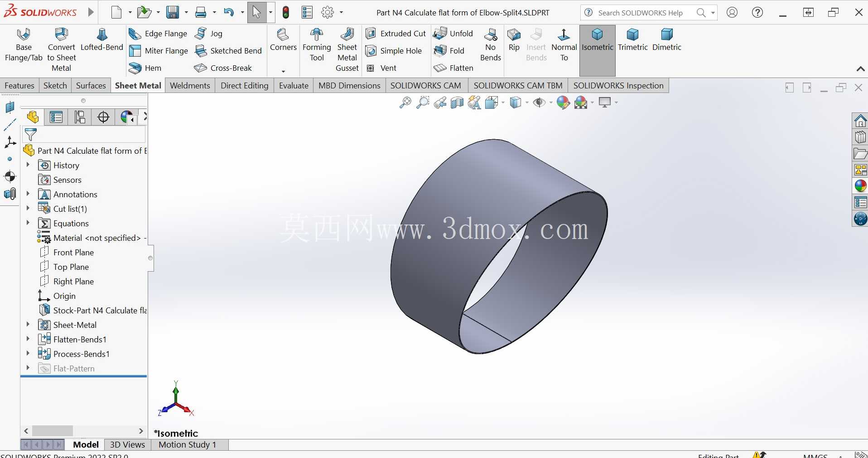Open the Evaluate tab
Screen dimensions: 868x458
coord(294,85)
